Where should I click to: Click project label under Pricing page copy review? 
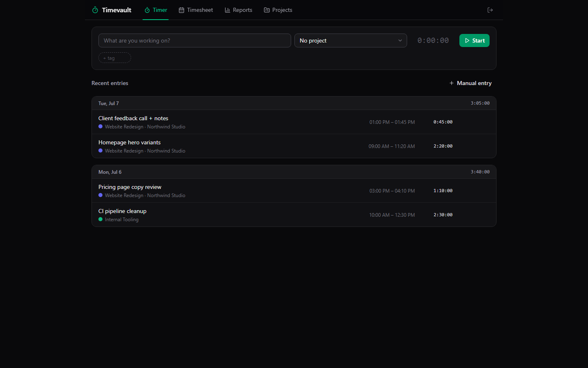pyautogui.click(x=145, y=195)
